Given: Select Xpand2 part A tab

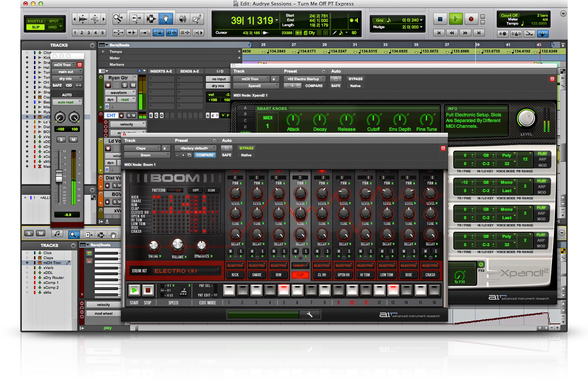Looking at the screenshot, I should 245,108.
